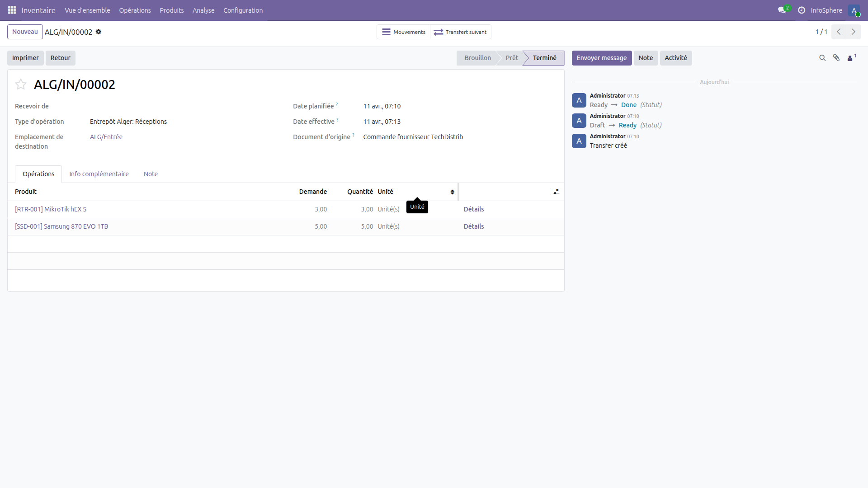
Task: Click the Envoyer message button
Action: 602,58
